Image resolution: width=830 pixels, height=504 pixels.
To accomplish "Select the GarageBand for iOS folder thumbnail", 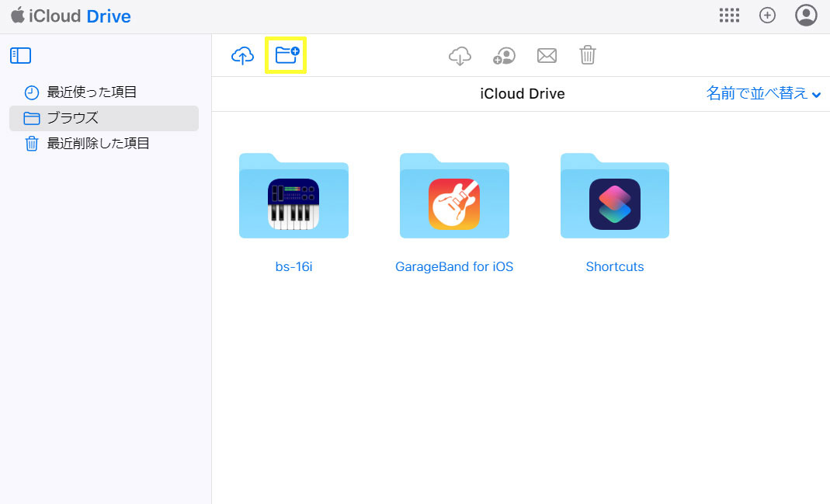I will pos(454,196).
